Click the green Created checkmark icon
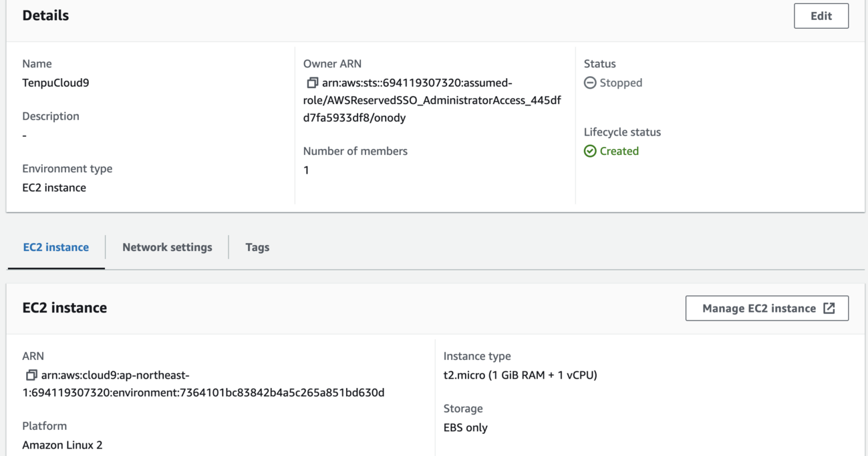Image resolution: width=868 pixels, height=456 pixels. click(x=590, y=151)
